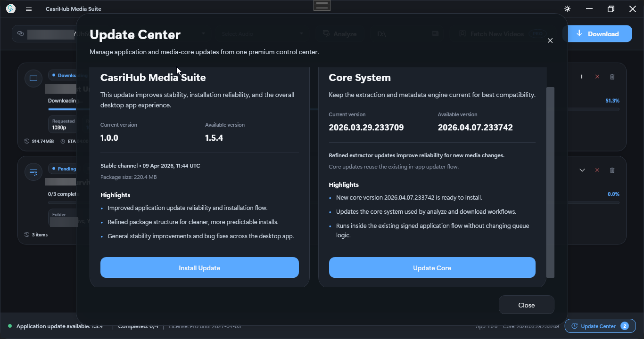Click the folder browse icon beside D:\
644x339 pixels.
(435, 34)
